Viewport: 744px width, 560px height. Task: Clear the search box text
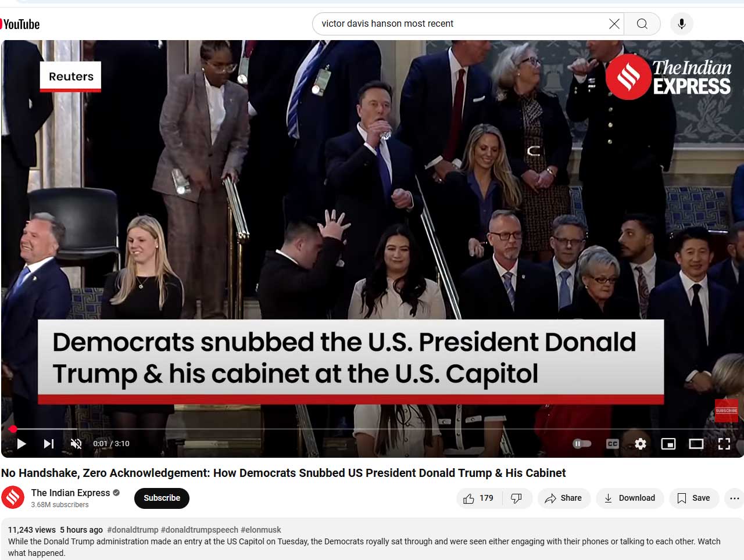point(614,24)
